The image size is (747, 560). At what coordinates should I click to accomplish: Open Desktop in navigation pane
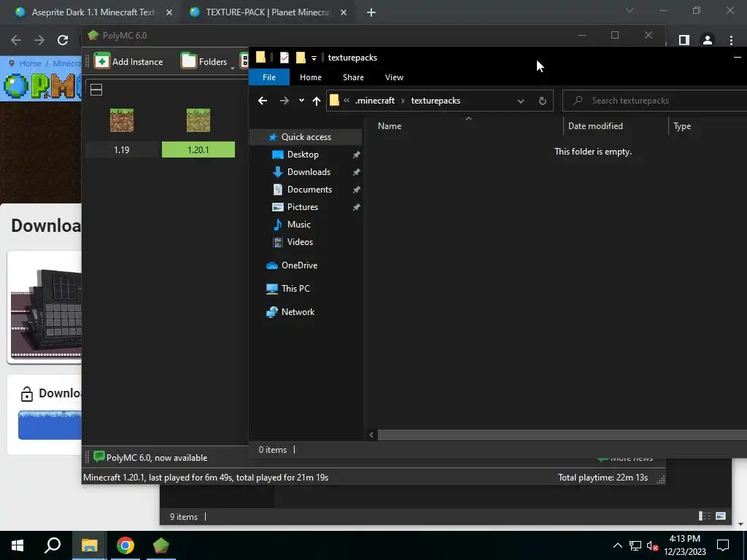[x=303, y=155]
